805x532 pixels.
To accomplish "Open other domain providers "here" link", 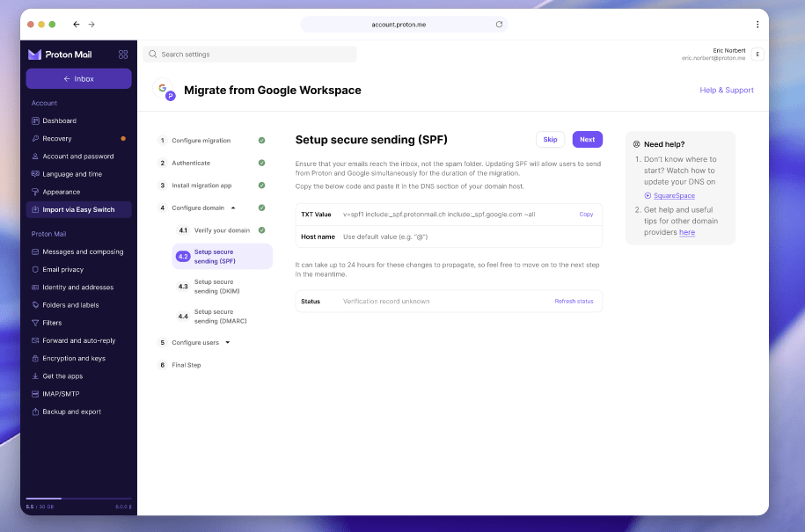I will pyautogui.click(x=687, y=232).
